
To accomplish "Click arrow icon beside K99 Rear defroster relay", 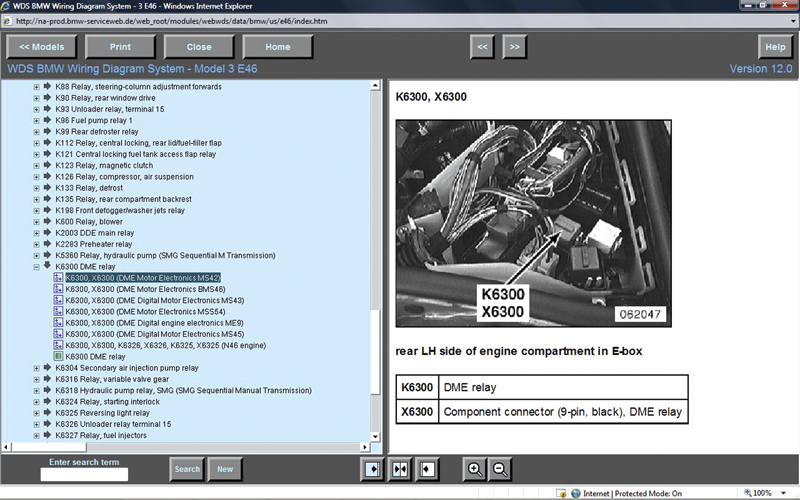I will click(x=47, y=131).
